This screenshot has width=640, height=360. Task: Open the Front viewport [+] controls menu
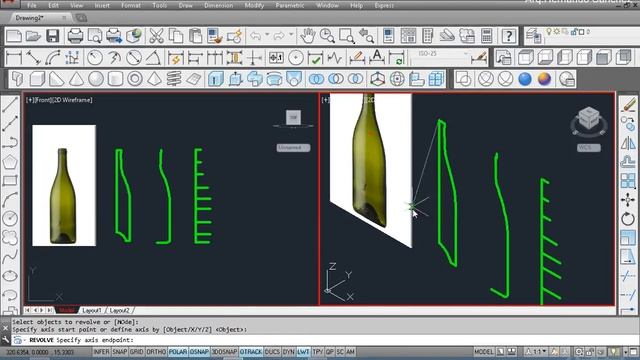(x=30, y=100)
